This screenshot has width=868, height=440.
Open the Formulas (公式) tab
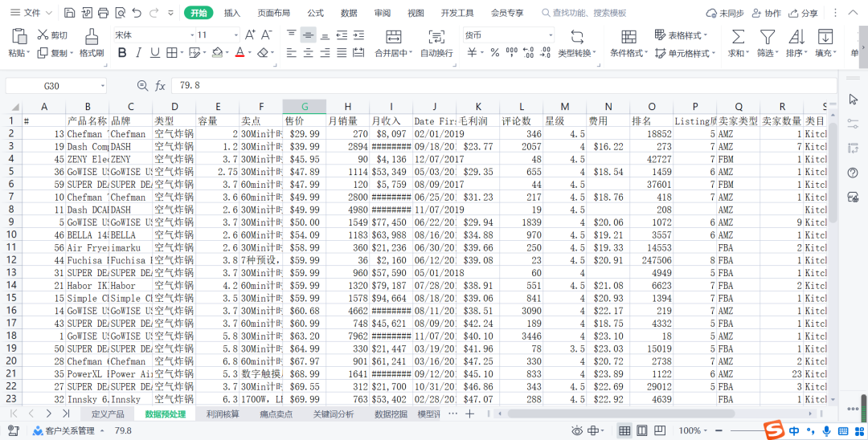316,13
